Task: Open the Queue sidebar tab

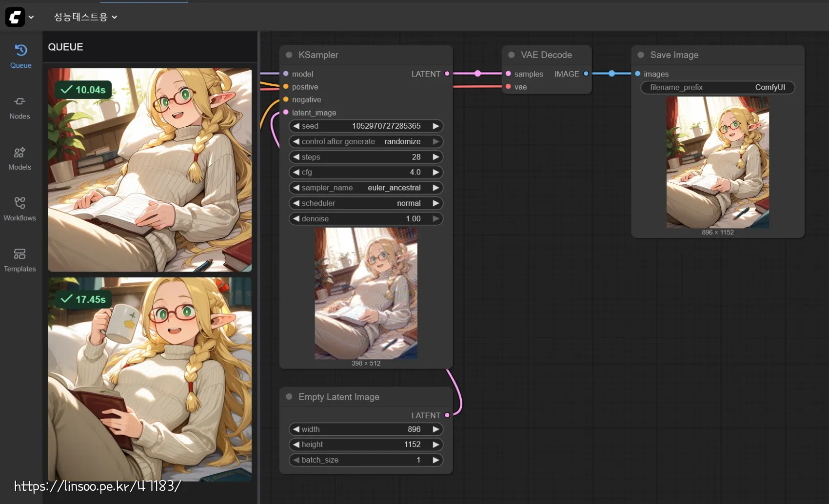Action: 20,56
